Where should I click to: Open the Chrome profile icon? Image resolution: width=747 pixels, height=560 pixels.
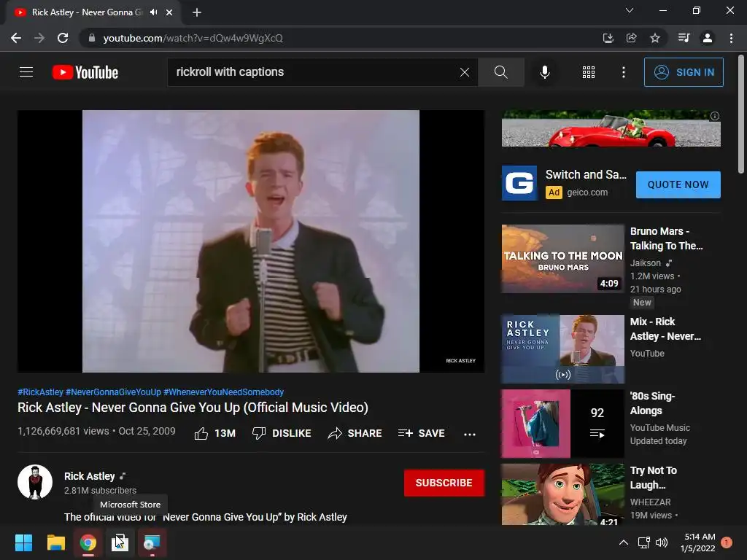(708, 38)
